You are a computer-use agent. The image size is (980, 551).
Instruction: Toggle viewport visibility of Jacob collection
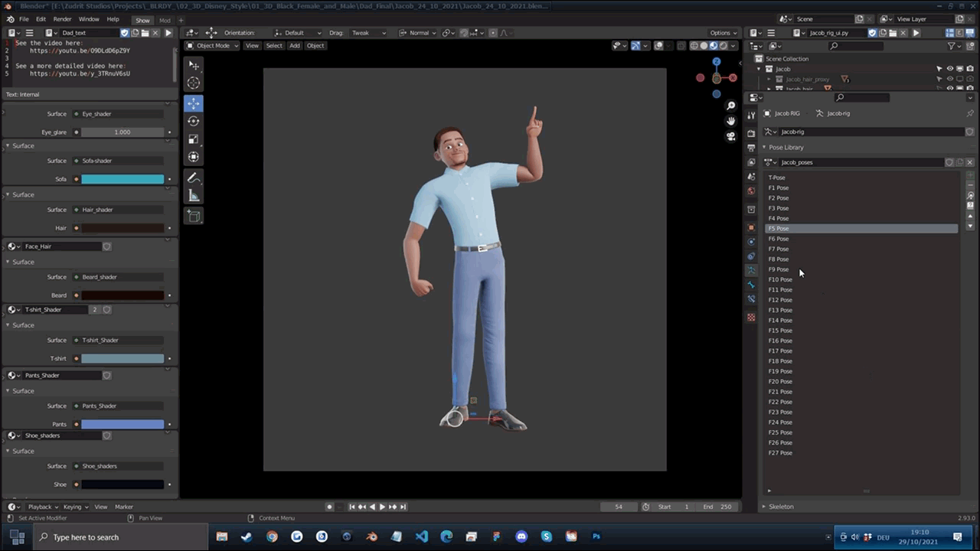click(x=950, y=69)
